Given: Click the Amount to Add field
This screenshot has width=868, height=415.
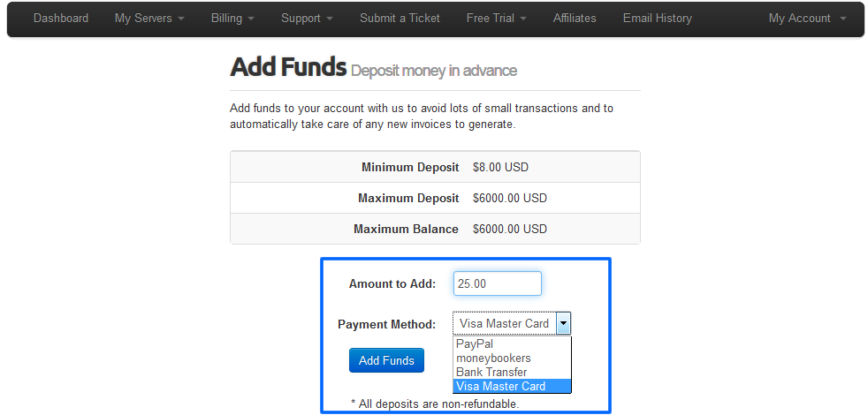Looking at the screenshot, I should tap(497, 283).
